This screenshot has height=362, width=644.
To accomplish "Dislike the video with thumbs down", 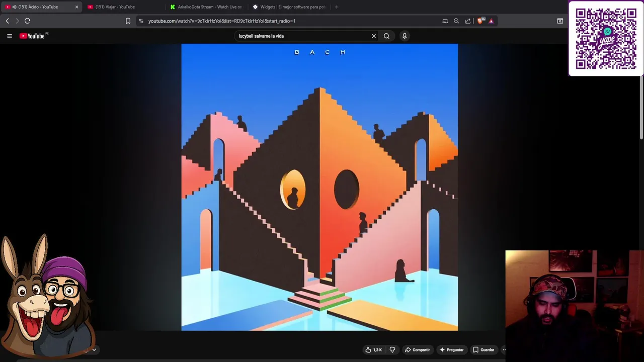I will 392,350.
